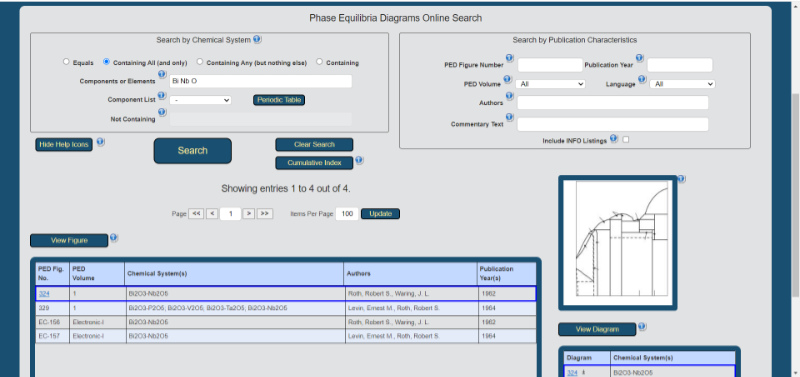Focus the Commentary Text field
Viewport: 800px width, 377px height.
(613, 124)
